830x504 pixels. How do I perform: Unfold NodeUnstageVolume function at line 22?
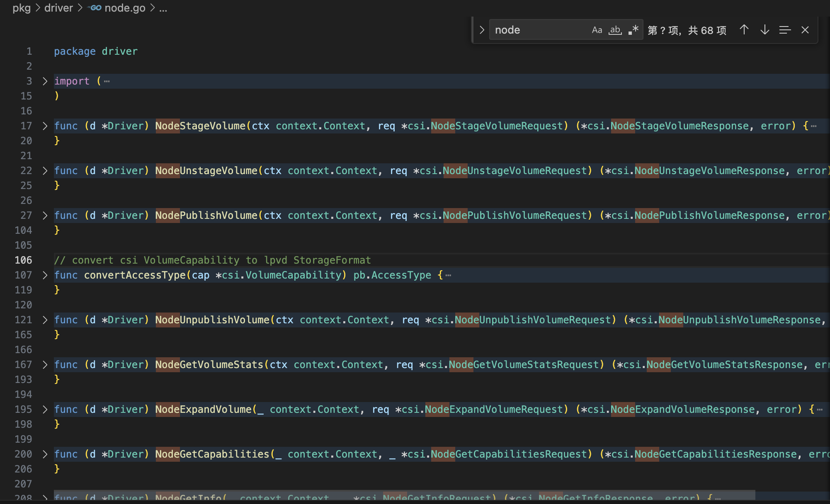(x=45, y=171)
